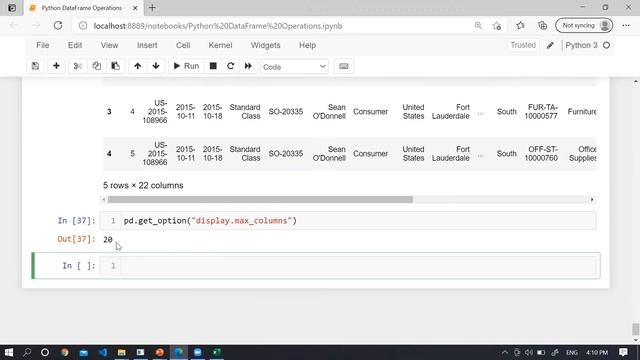Open the Kernel menu
Screen dimensions: 640x360
[x=220, y=45]
